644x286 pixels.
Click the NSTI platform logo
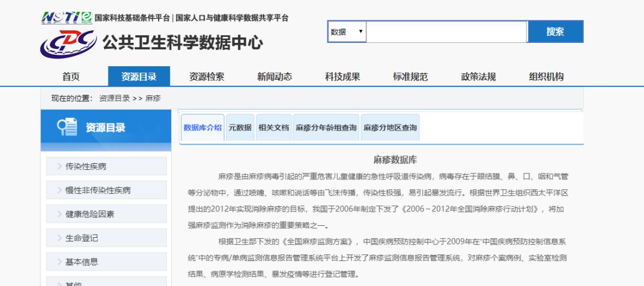[x=67, y=18]
